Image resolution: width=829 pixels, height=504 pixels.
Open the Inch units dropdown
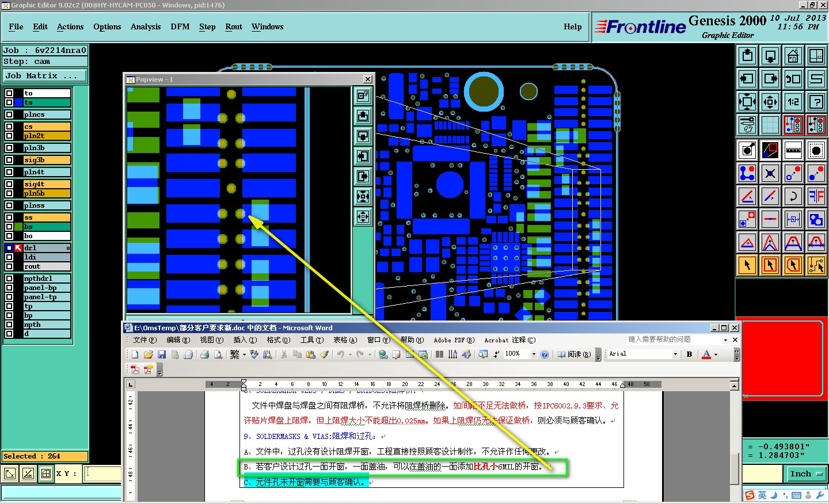pos(806,474)
